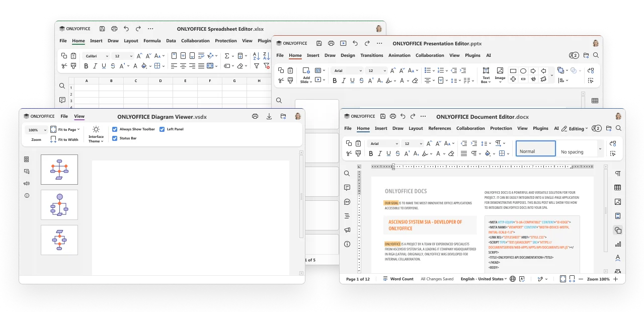Click the Save icon in the Document Editor

(383, 116)
